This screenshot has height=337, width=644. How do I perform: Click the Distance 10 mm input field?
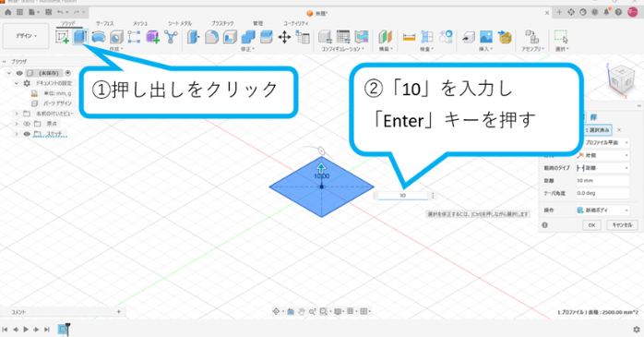602,181
